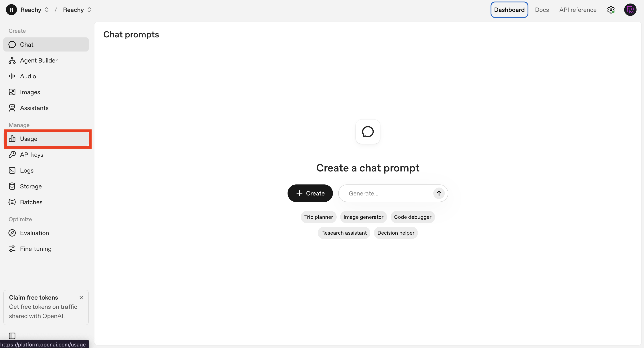Open settings gear icon in header
The image size is (644, 348).
click(x=611, y=10)
